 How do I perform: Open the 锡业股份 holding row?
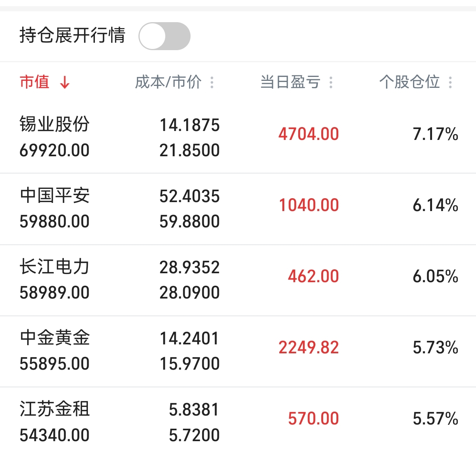[238, 138]
